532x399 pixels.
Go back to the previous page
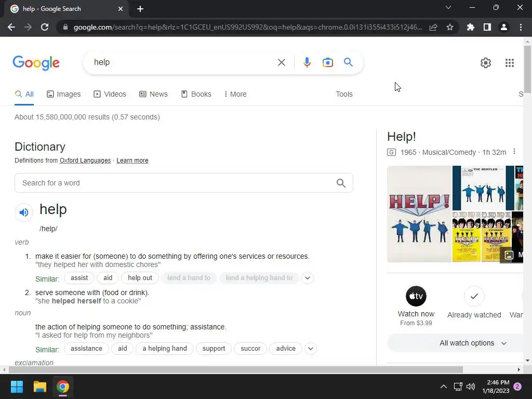coord(11,27)
